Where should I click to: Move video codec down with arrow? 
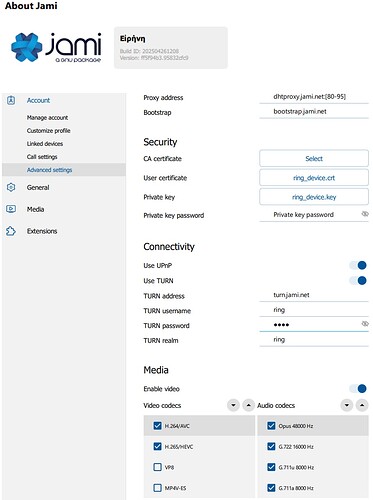click(x=233, y=405)
